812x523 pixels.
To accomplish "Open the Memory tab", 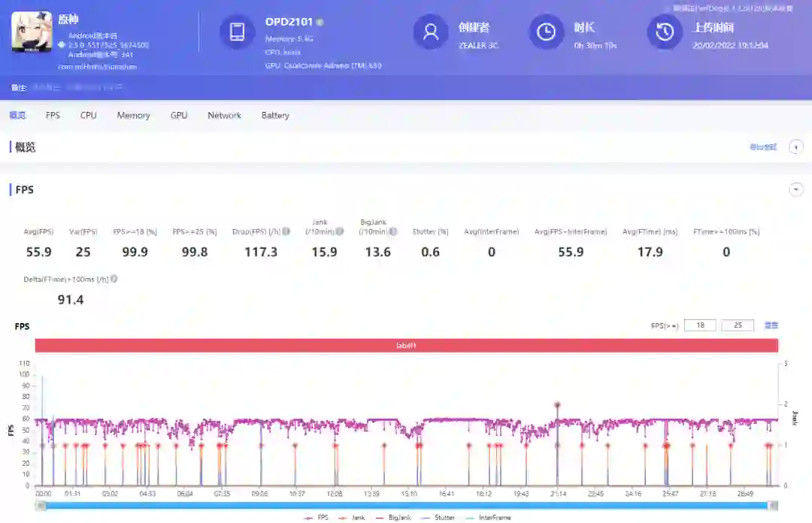I will coord(133,115).
